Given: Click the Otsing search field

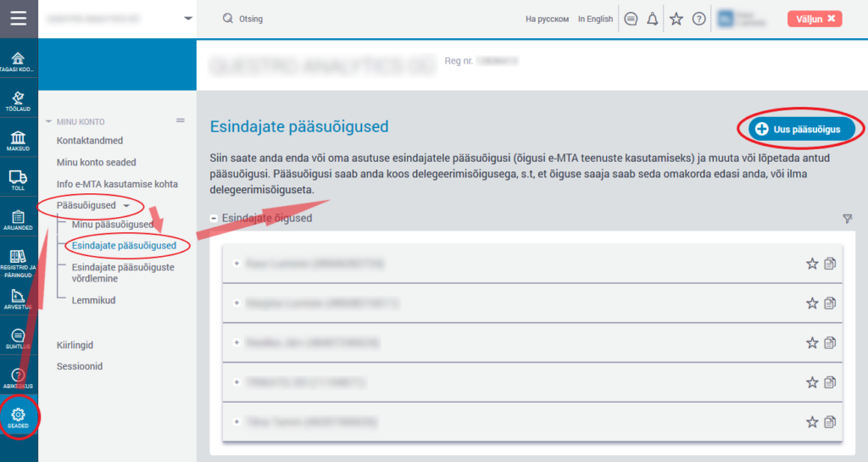Looking at the screenshot, I should [251, 19].
